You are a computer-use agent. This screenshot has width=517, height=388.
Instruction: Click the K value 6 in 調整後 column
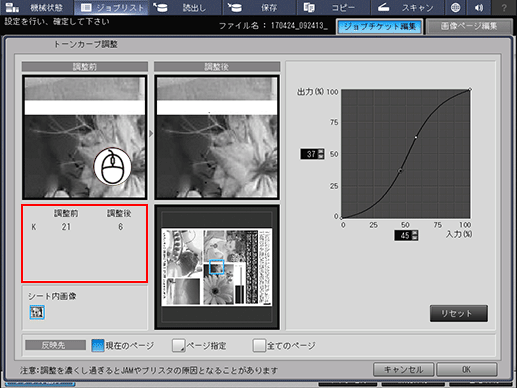point(120,227)
